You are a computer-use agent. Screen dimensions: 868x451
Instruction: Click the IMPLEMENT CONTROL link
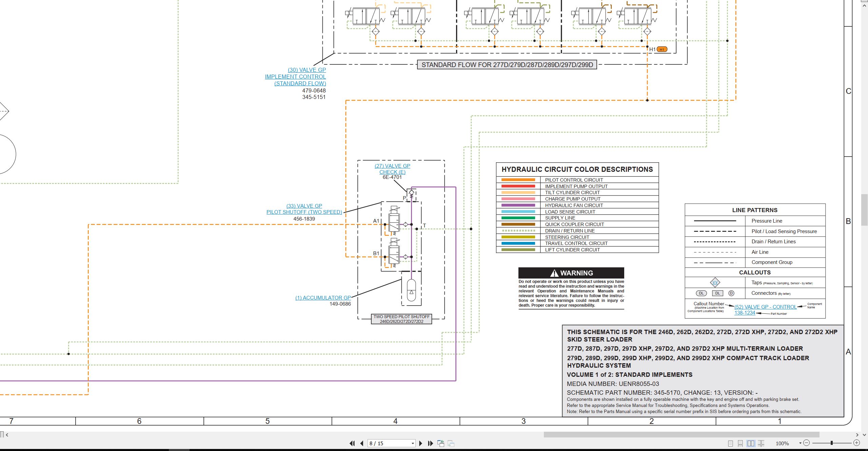click(x=295, y=77)
